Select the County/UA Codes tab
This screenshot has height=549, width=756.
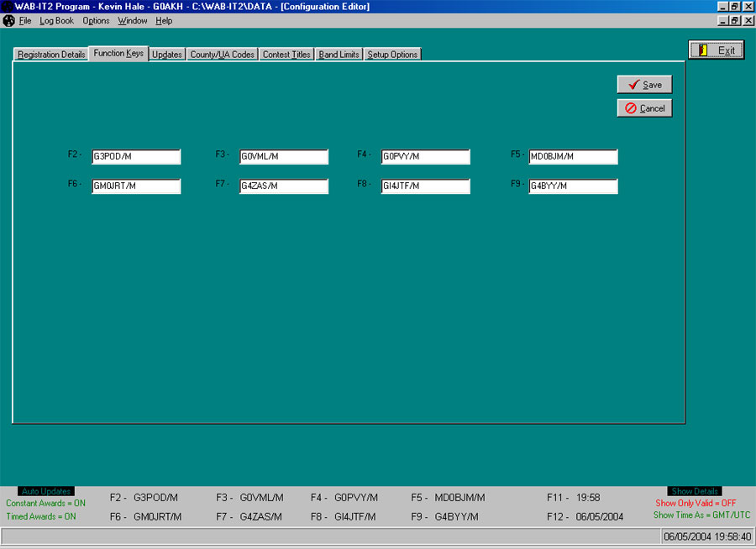click(222, 53)
